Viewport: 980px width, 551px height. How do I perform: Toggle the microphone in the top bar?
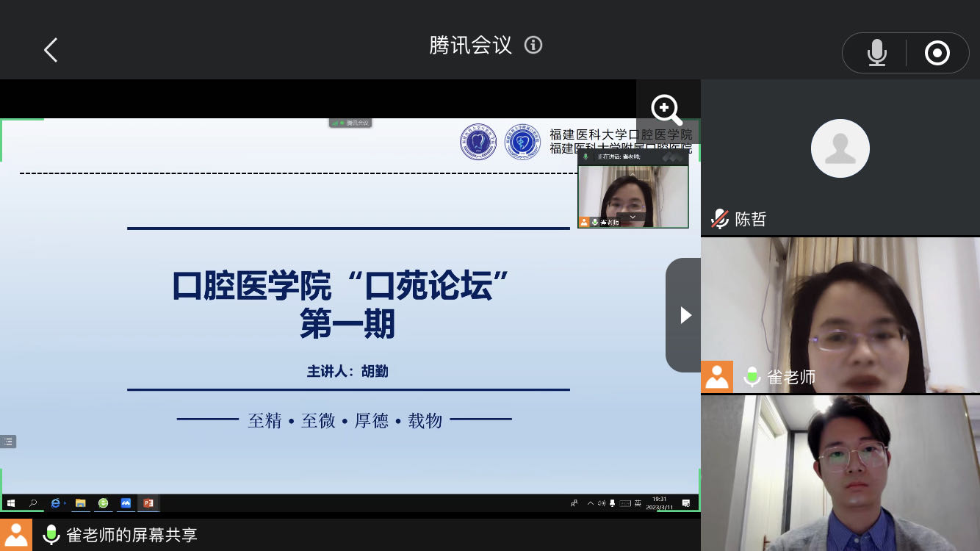[x=876, y=53]
